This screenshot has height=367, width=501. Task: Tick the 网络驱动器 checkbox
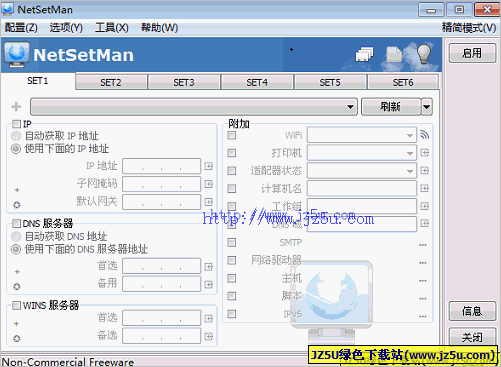232,260
